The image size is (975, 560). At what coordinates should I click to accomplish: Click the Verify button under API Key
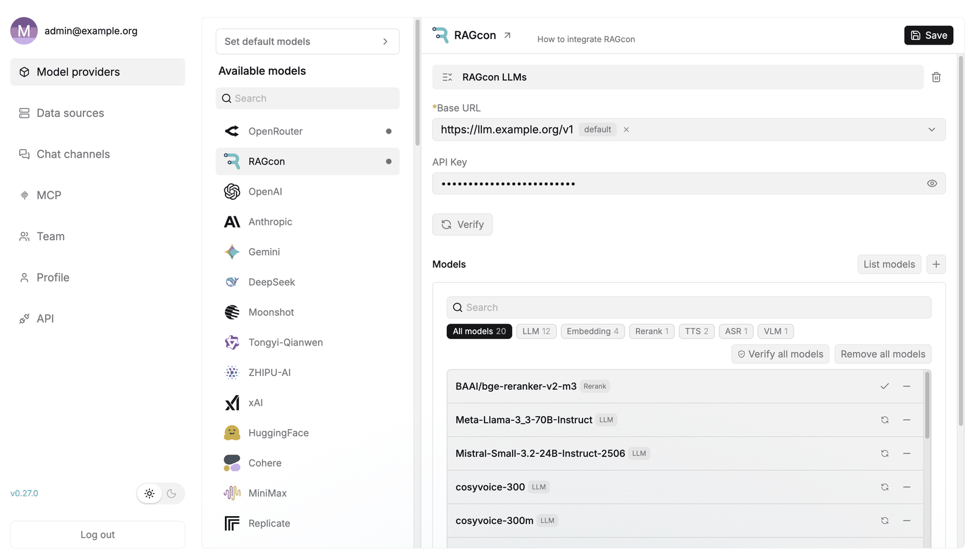coord(463,224)
